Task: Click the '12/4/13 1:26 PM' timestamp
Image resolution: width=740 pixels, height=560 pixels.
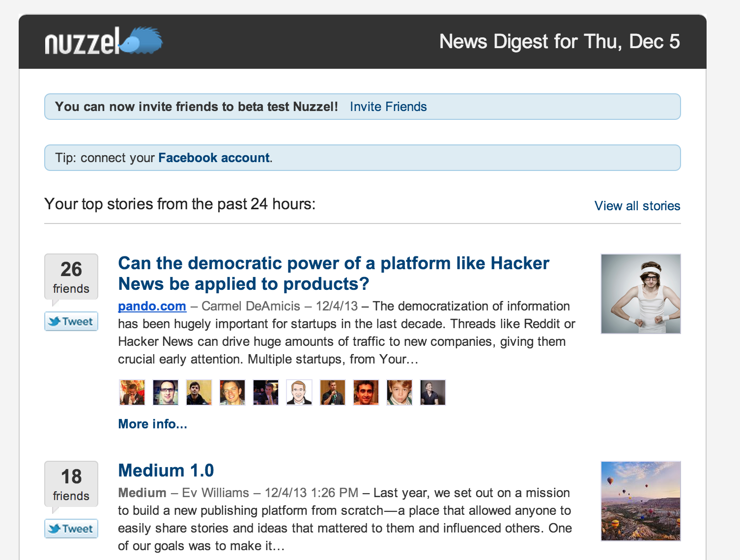Action: [312, 493]
